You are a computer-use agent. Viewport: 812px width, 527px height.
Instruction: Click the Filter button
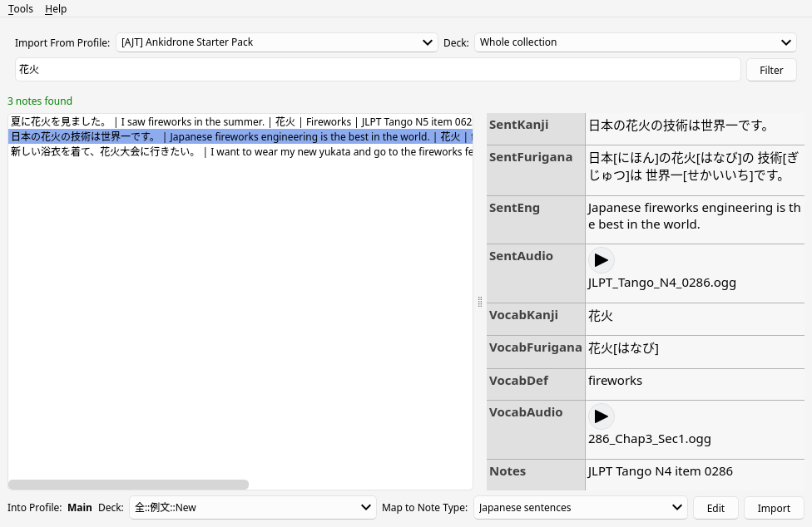771,70
